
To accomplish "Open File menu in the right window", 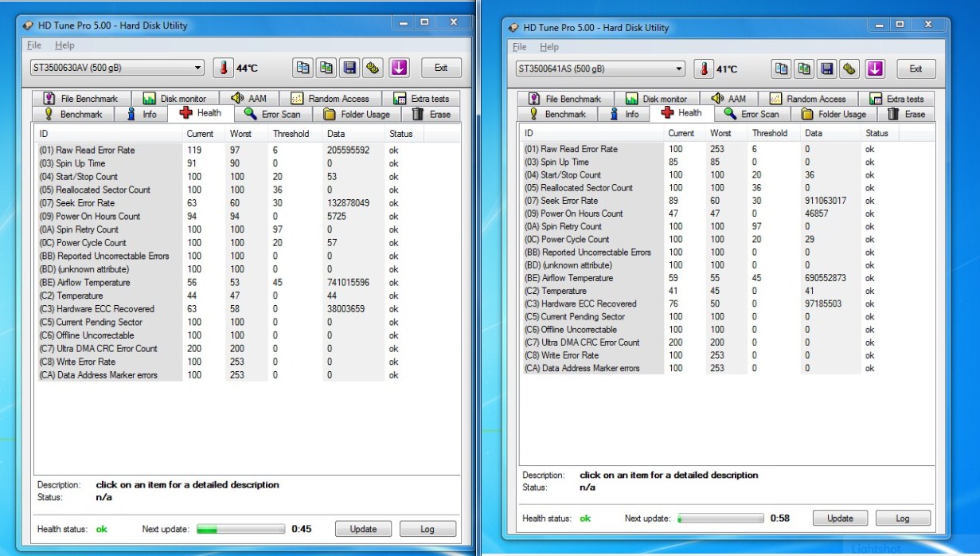I will click(x=520, y=47).
